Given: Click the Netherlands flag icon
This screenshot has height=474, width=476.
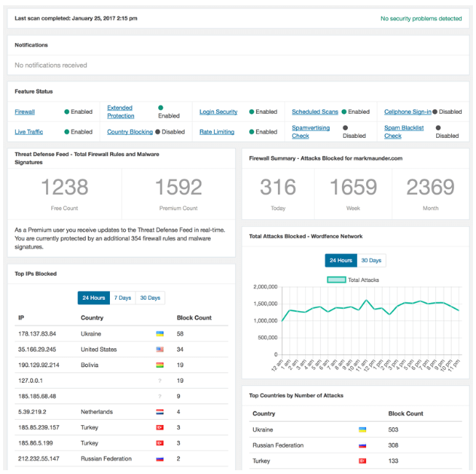Looking at the screenshot, I should [160, 412].
